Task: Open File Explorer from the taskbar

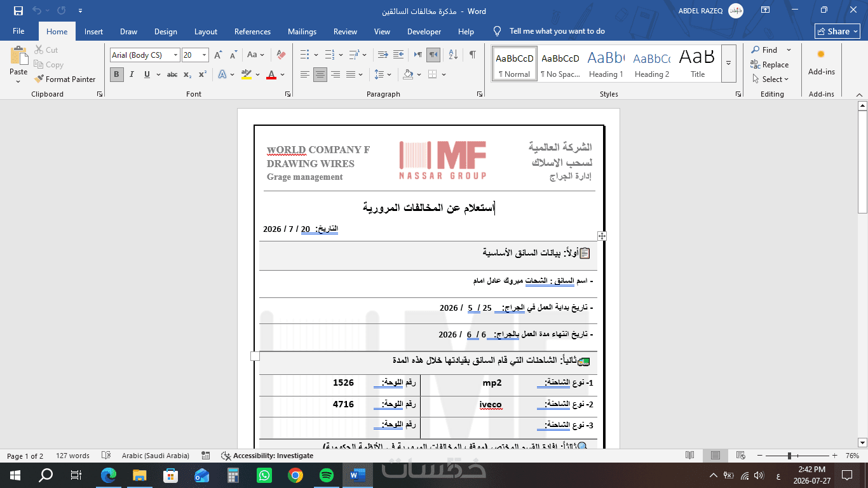Action: [139, 475]
